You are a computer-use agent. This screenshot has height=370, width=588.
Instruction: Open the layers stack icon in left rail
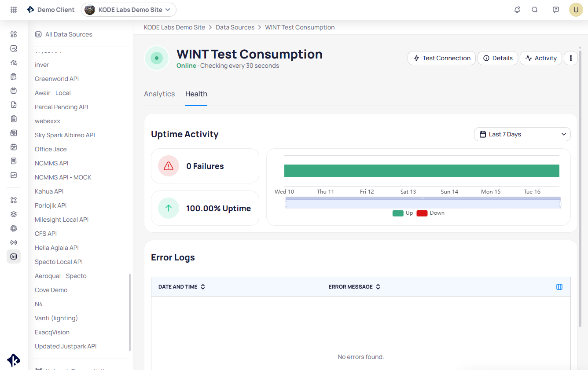pos(14,214)
